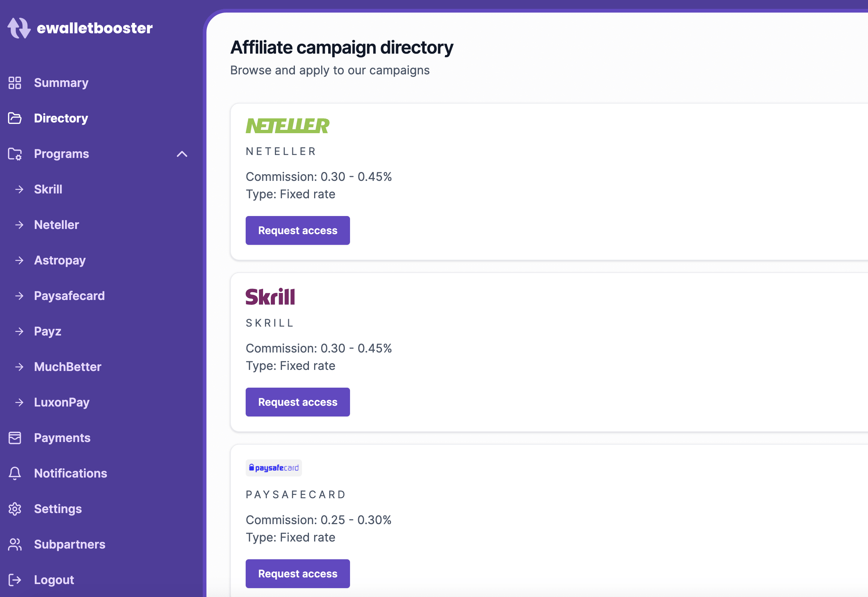Click the Directory icon in sidebar
Viewport: 868px width, 597px height.
(15, 118)
